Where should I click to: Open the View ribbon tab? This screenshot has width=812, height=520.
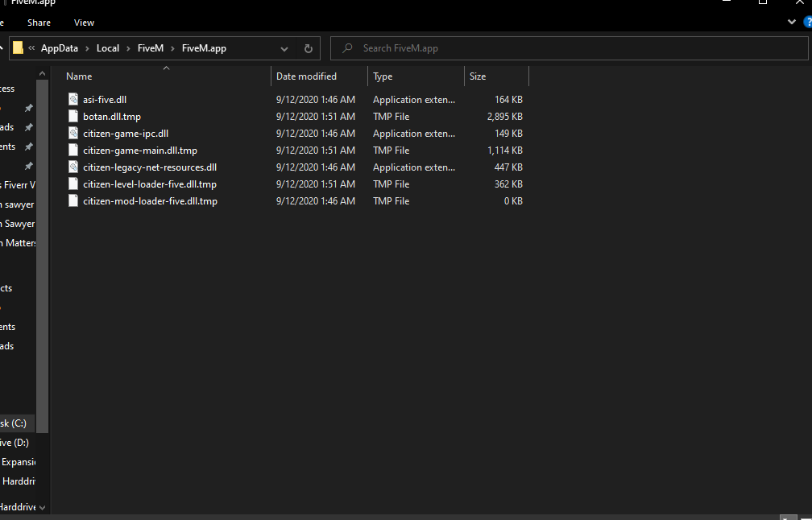(x=84, y=23)
